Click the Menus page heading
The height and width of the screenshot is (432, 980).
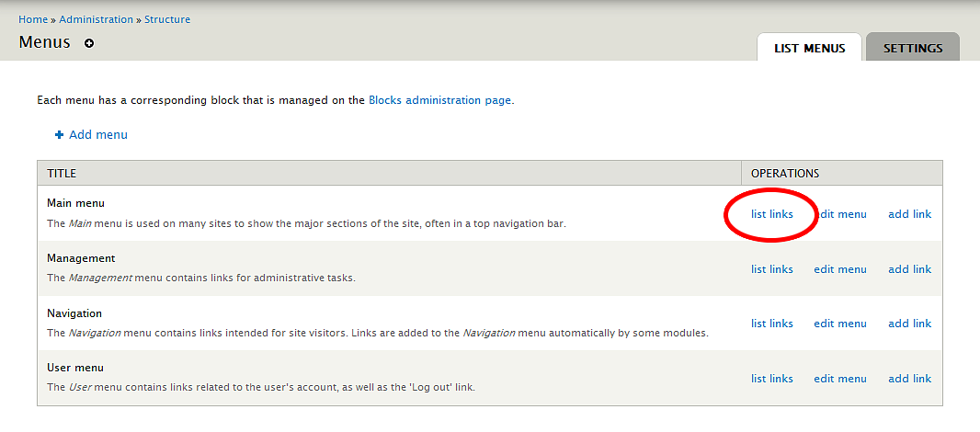44,42
